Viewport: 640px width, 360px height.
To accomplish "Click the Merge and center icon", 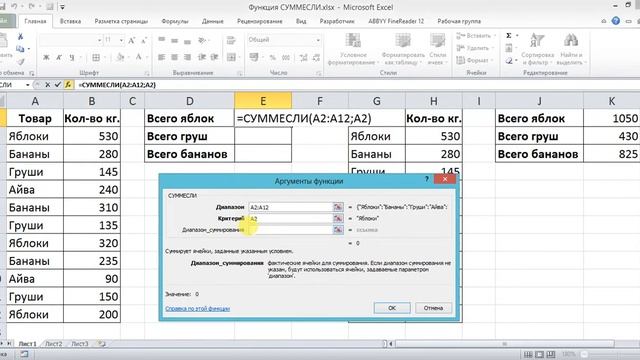I will coord(231,58).
